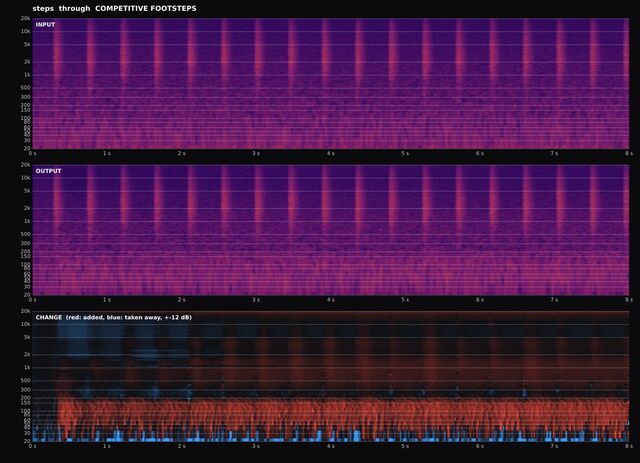The height and width of the screenshot is (463, 640).
Task: Click the "CHANGE (red: added, blue: taken away, +-12 dB)" label
Action: [113, 317]
